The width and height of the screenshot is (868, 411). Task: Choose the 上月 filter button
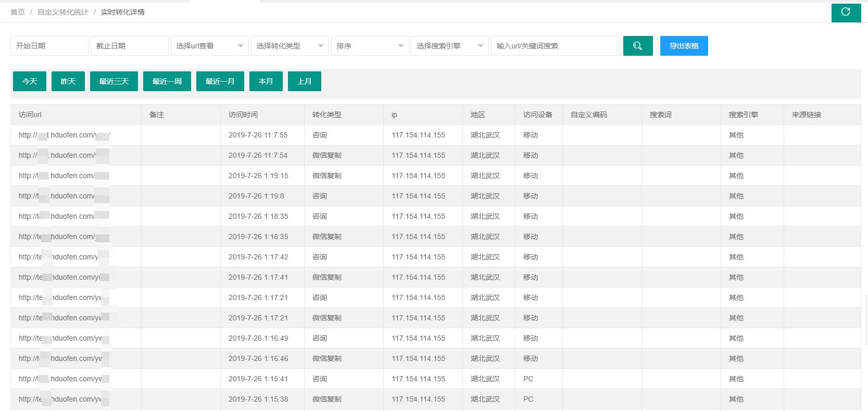tap(305, 81)
